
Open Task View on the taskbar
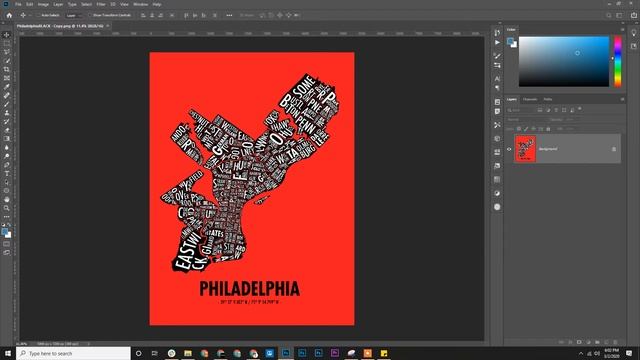point(154,353)
